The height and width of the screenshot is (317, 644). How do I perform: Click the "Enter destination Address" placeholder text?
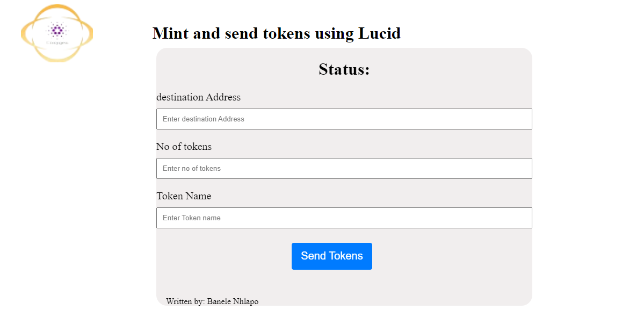coord(204,119)
